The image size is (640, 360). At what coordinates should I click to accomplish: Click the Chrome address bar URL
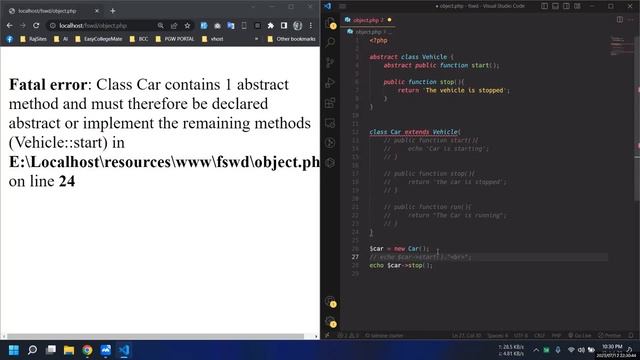[93, 25]
